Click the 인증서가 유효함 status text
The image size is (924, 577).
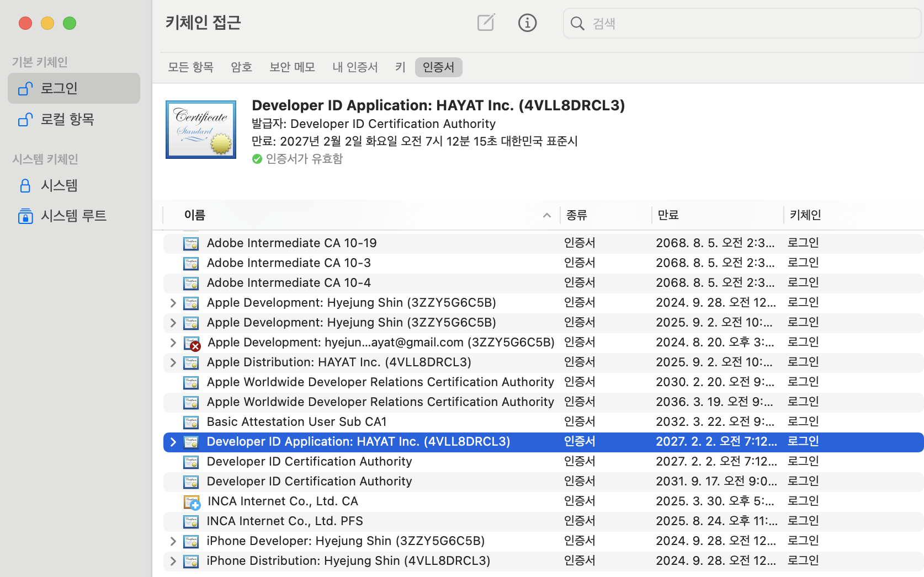click(x=304, y=159)
